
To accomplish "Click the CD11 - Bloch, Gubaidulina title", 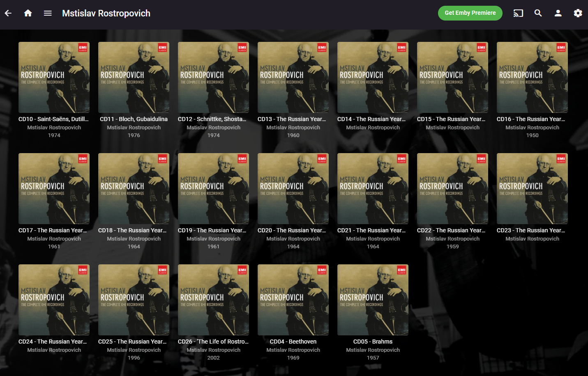I will tap(134, 119).
